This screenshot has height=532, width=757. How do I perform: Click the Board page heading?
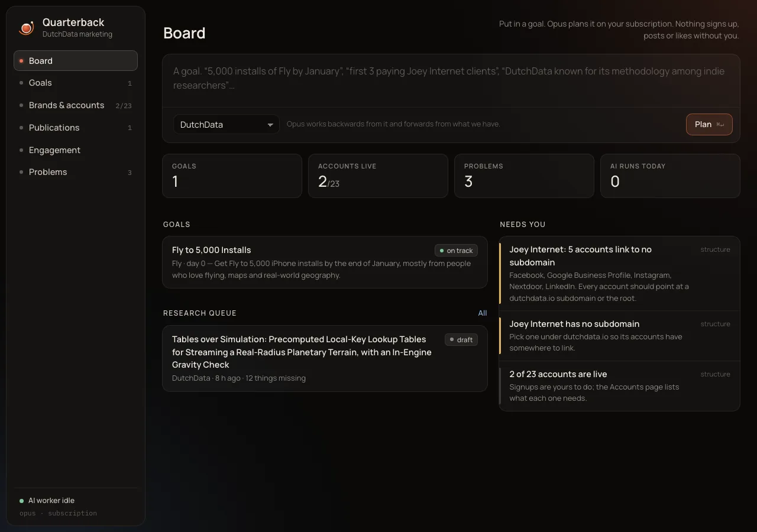click(185, 33)
